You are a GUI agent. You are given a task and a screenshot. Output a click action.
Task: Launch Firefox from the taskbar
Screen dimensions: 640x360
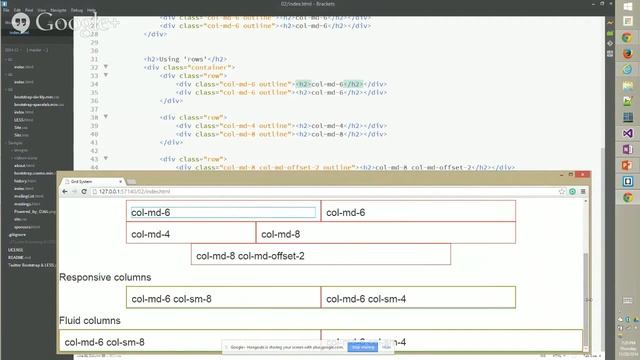[x=628, y=53]
